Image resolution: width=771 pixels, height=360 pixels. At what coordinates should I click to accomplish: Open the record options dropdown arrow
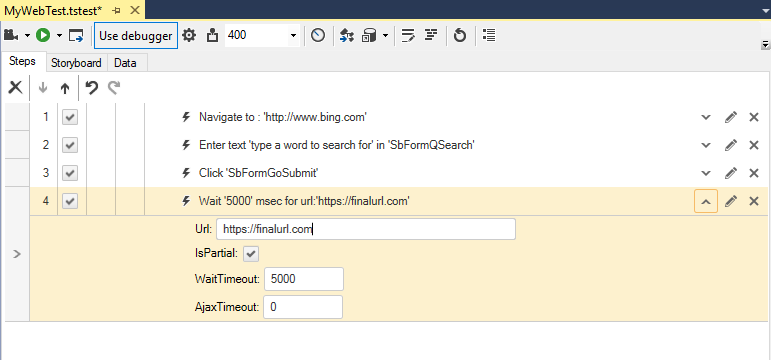pos(27,35)
